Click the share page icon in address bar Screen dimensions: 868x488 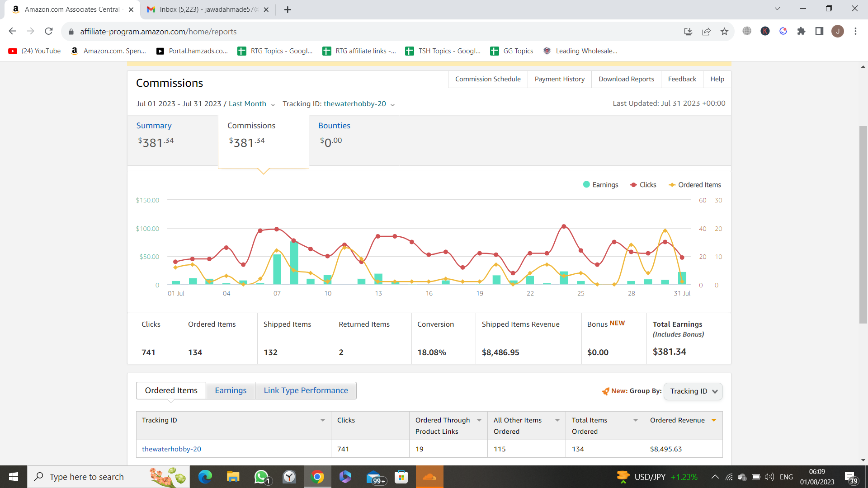pyautogui.click(x=706, y=31)
